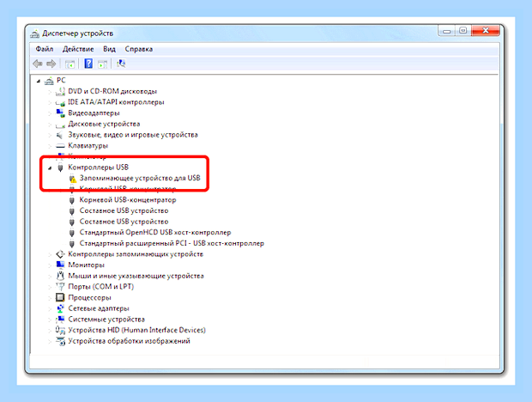Click Контроллеры запоминающих устройств icon

(60, 254)
